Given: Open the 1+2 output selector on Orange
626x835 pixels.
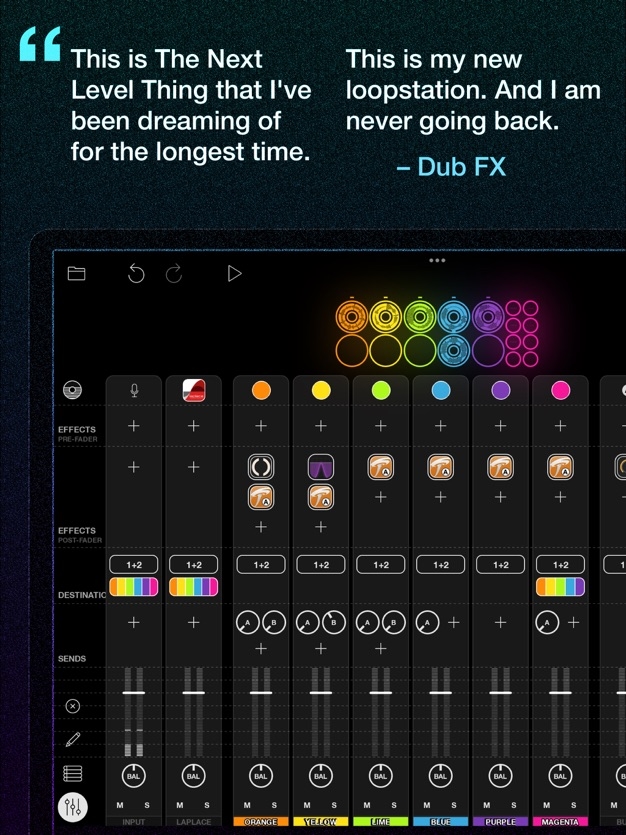Looking at the screenshot, I should pyautogui.click(x=261, y=564).
